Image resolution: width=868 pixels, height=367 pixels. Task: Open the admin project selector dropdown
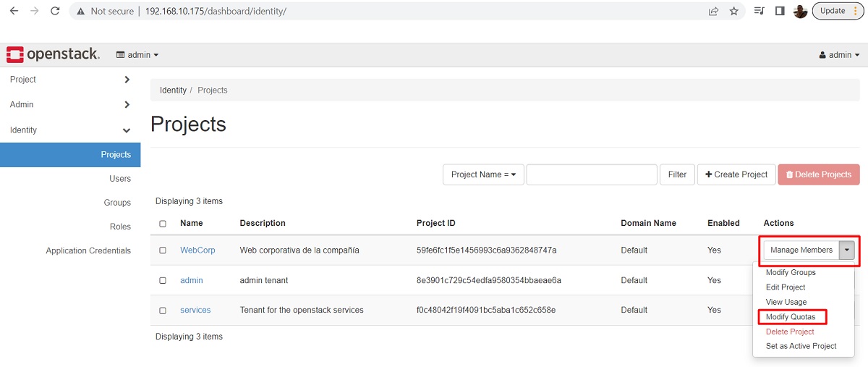pyautogui.click(x=137, y=55)
